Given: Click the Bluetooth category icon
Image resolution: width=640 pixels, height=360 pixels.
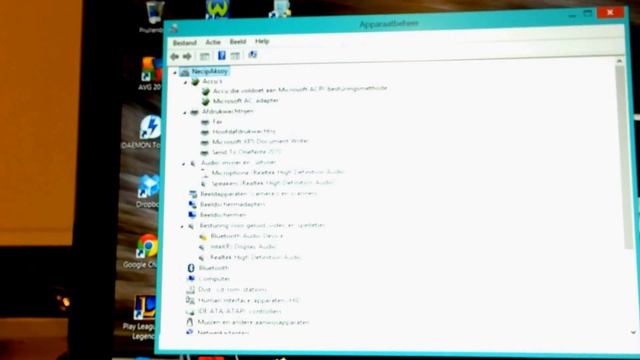Looking at the screenshot, I should pos(191,268).
